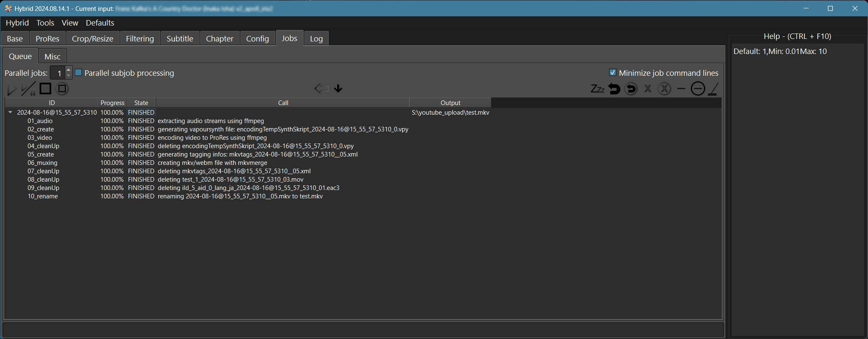Open the Defaults menu
Screen dimensions: 868x339
pos(100,23)
